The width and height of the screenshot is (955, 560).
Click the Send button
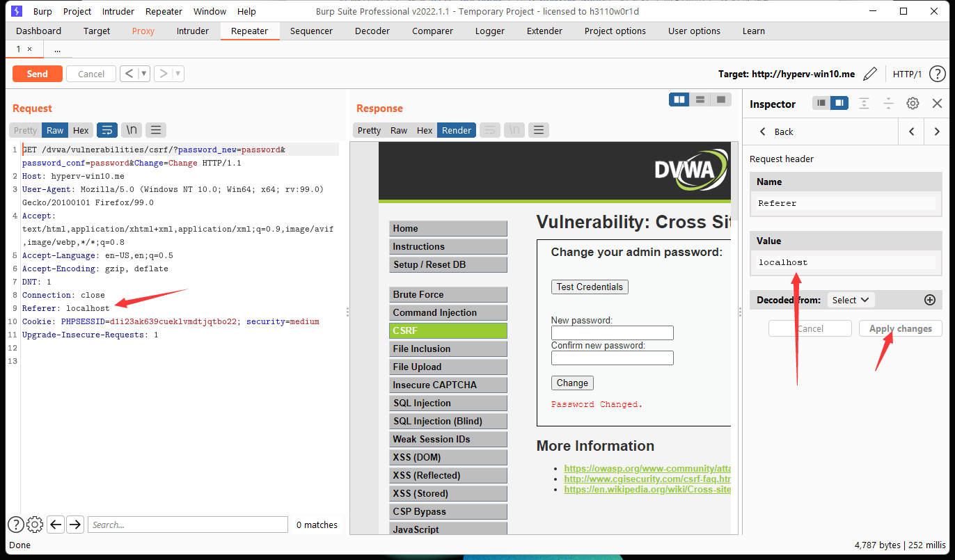[38, 74]
